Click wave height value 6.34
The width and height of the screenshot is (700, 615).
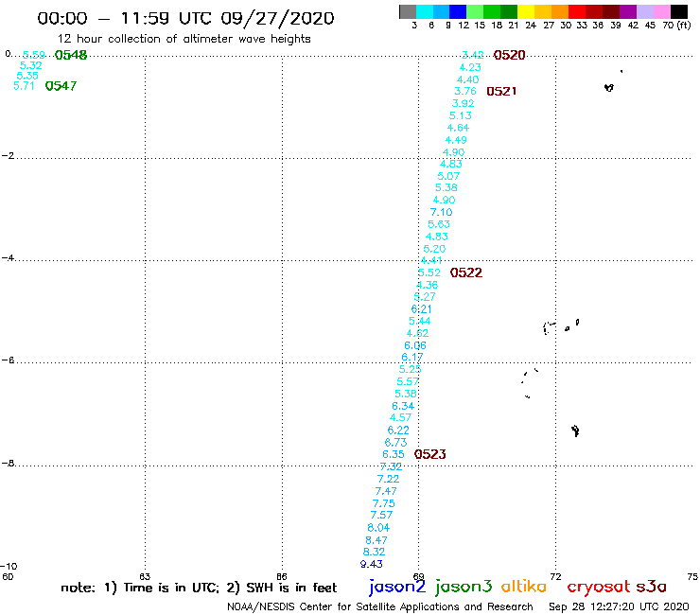click(403, 406)
